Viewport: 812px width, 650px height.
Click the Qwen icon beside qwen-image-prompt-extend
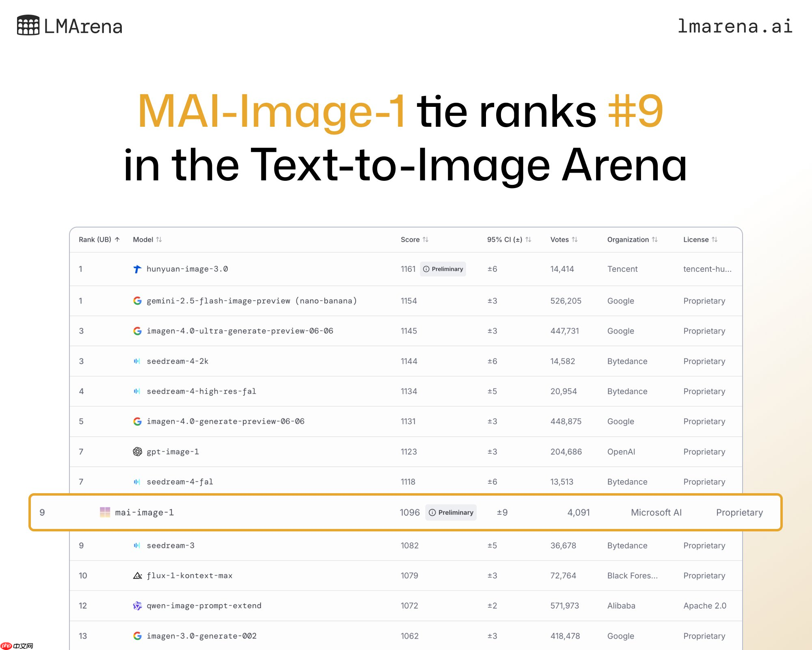coord(137,606)
